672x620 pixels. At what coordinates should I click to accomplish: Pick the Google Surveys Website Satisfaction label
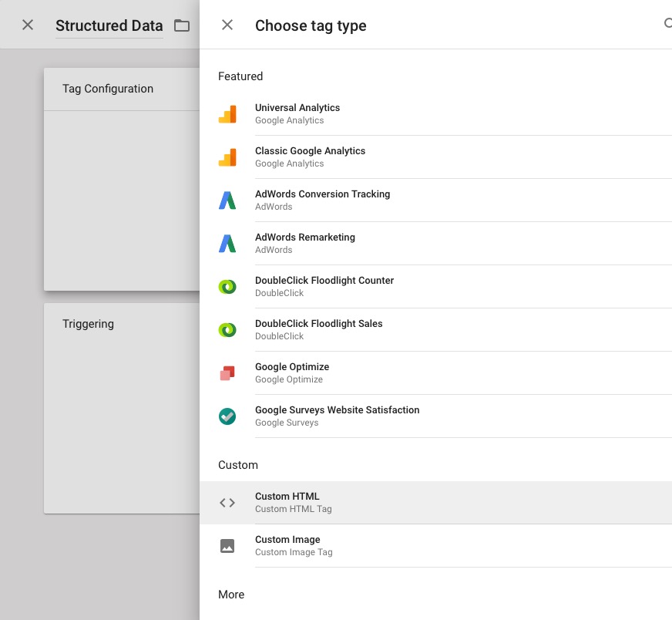338,410
